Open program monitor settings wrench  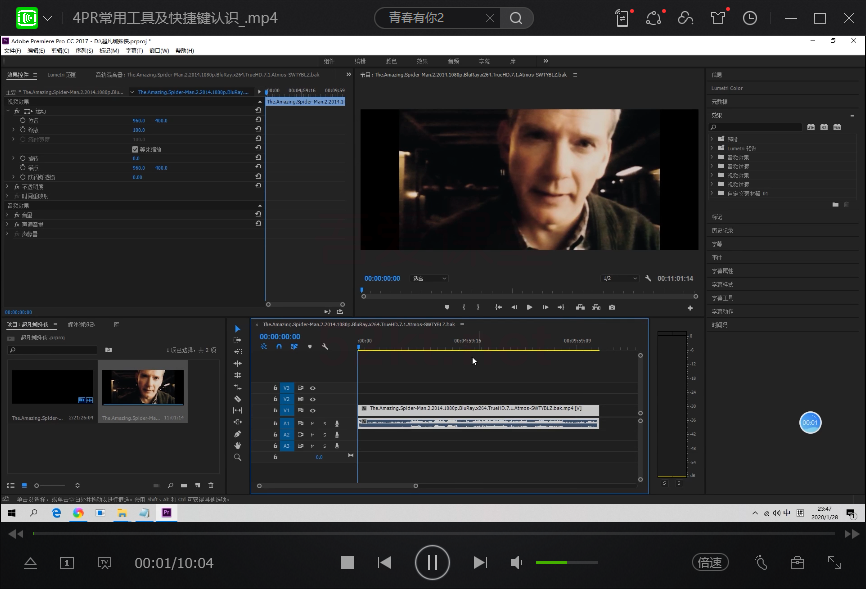tap(648, 278)
